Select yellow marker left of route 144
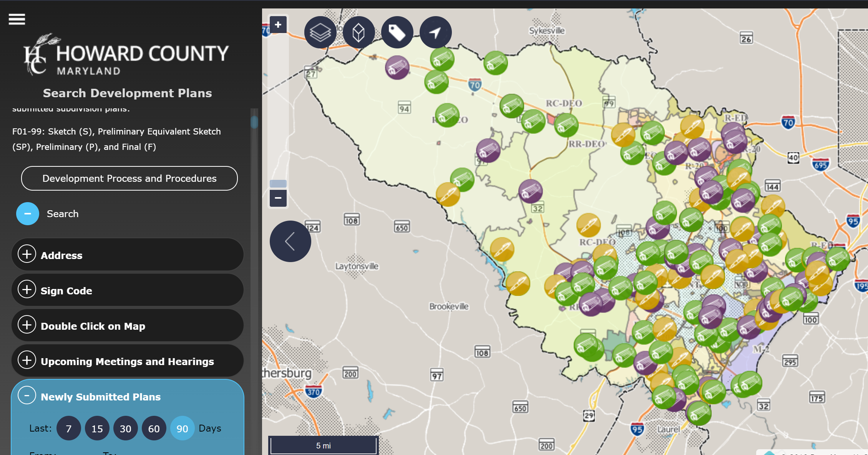The image size is (868, 455). [739, 179]
